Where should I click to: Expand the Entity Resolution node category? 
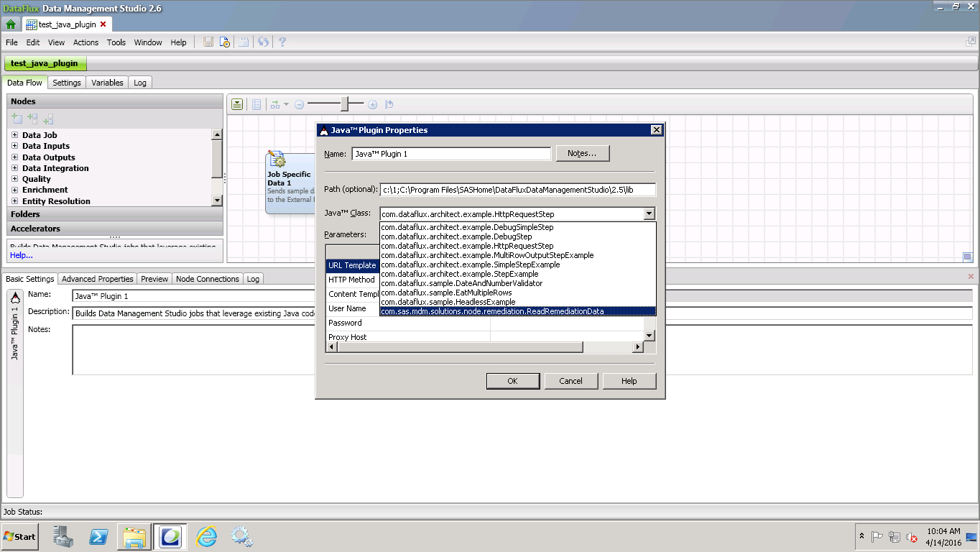tap(14, 201)
